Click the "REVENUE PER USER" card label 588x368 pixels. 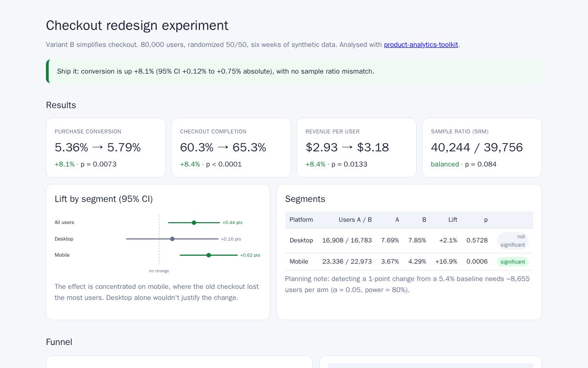coord(333,132)
